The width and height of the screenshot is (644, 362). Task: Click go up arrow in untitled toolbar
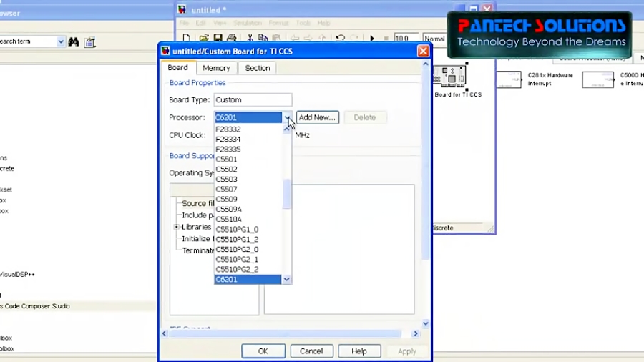[322, 38]
